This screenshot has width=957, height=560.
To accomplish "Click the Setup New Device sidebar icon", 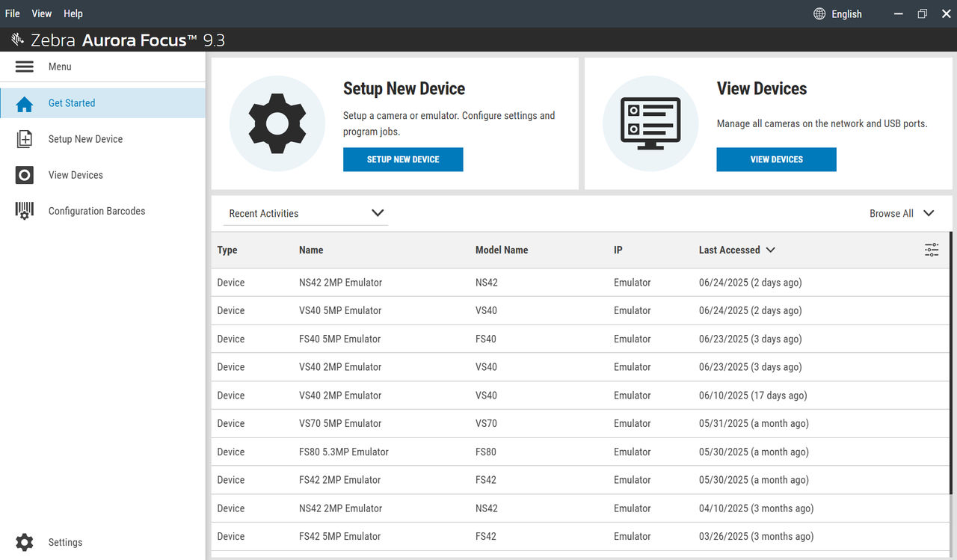I will (25, 139).
